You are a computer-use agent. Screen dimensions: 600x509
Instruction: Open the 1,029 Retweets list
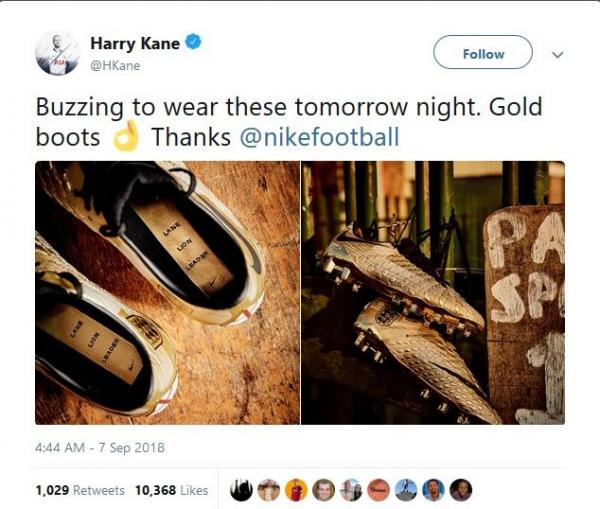point(80,490)
